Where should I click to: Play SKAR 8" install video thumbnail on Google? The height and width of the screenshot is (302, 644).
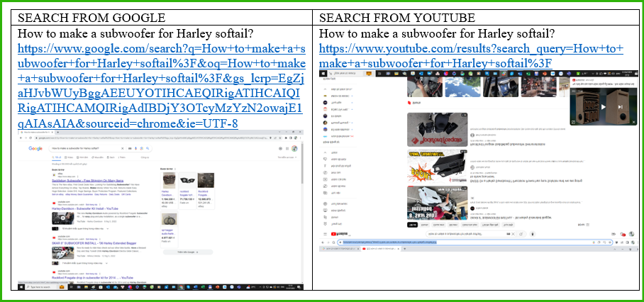63,253
